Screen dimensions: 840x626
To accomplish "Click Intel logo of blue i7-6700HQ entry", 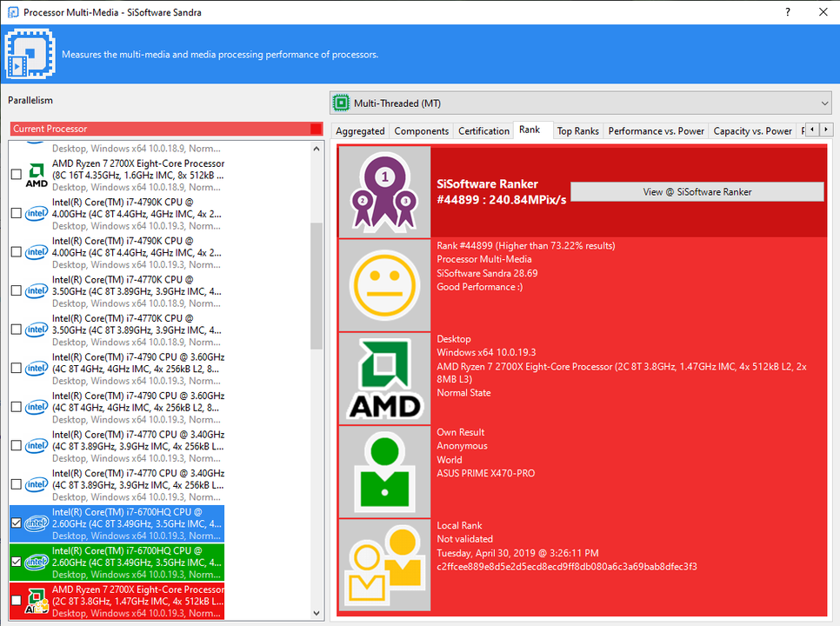I will (37, 523).
